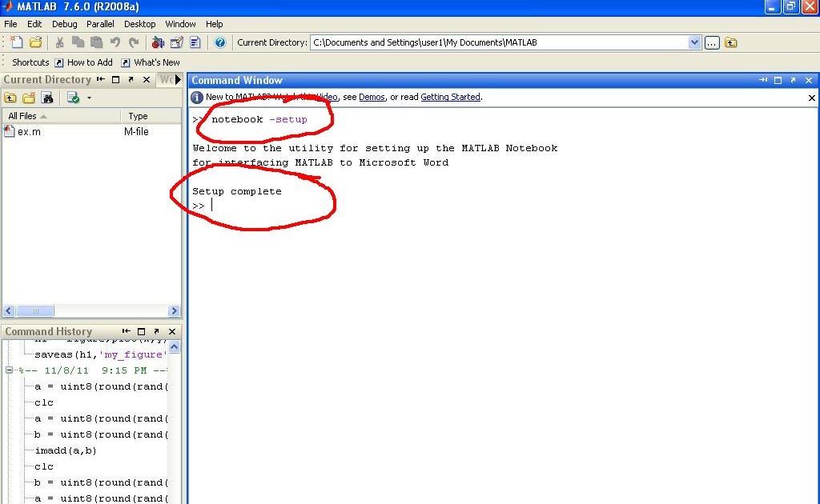Undock the Command History panel

tap(156, 331)
